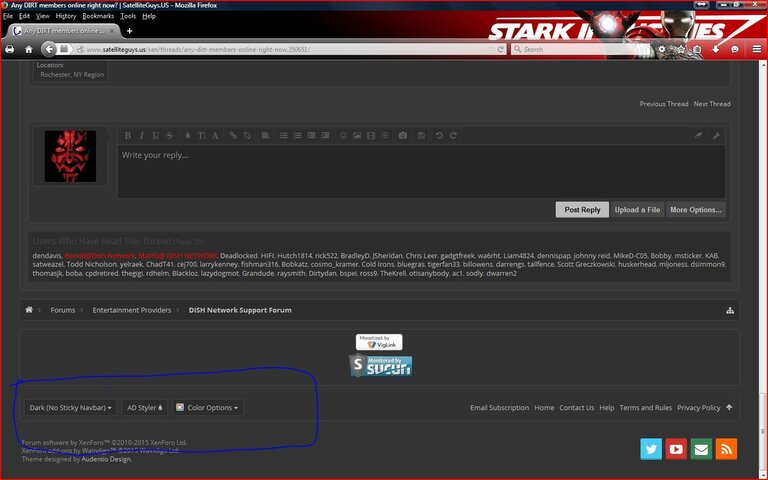This screenshot has height=480, width=768.
Task: Toggle strikethrough formatting in reply editor
Action: (169, 136)
